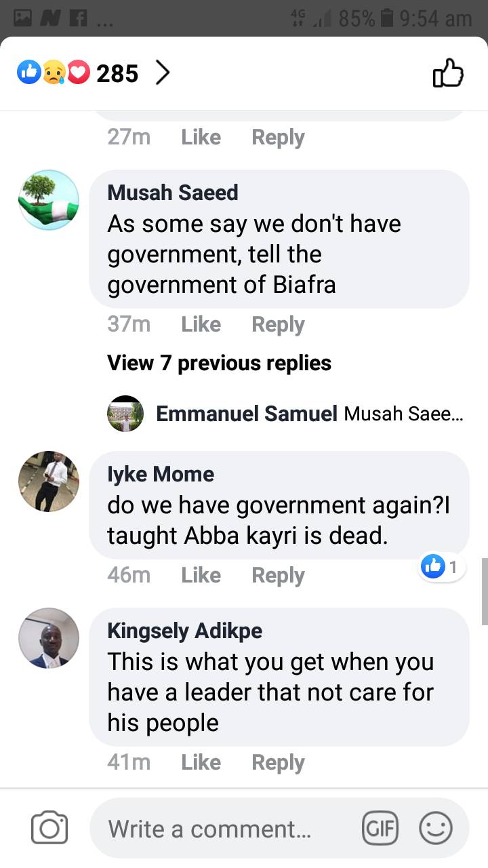
Task: Tap the like count badge on Iyke Mome's comment
Action: pyautogui.click(x=442, y=566)
